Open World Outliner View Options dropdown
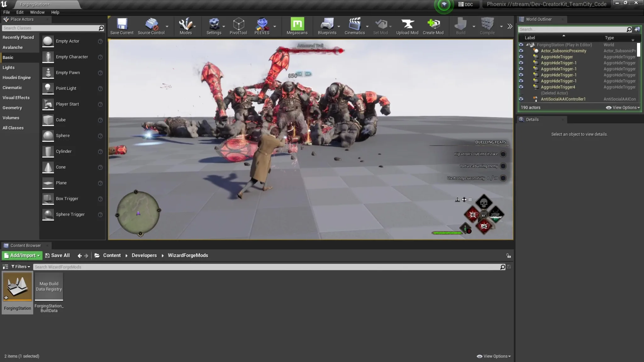This screenshot has width=644, height=362. click(x=623, y=107)
